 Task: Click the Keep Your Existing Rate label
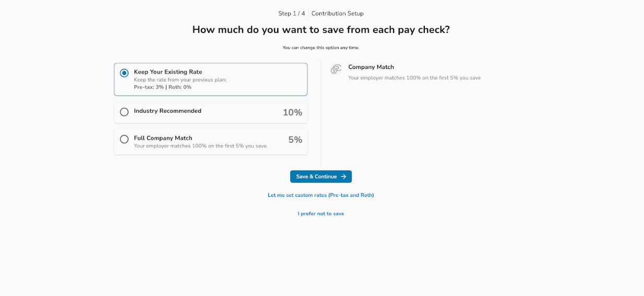(x=168, y=72)
